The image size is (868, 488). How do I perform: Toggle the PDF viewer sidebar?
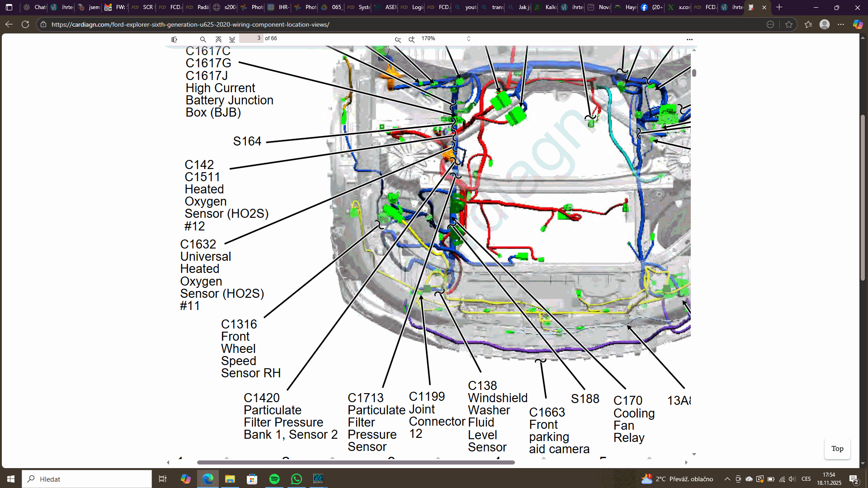pyautogui.click(x=174, y=39)
